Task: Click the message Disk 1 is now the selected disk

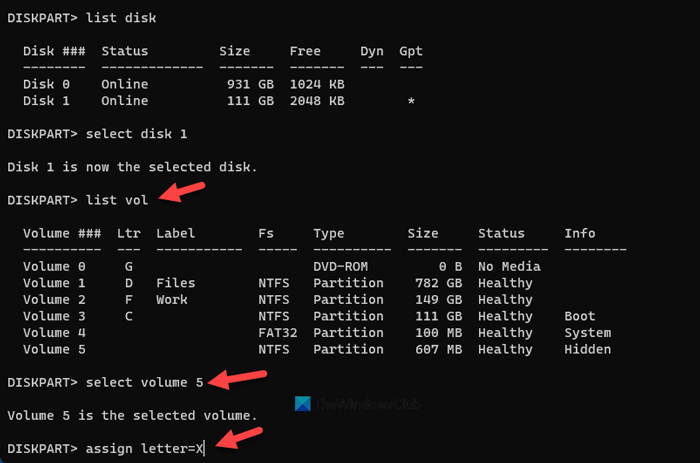Action: pyautogui.click(x=118, y=166)
